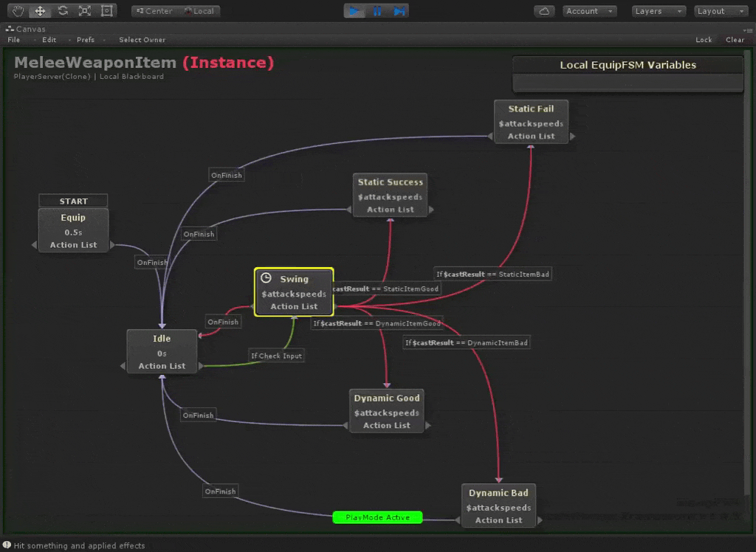756x552 pixels.
Task: Select the Rotate tool
Action: pyautogui.click(x=63, y=11)
